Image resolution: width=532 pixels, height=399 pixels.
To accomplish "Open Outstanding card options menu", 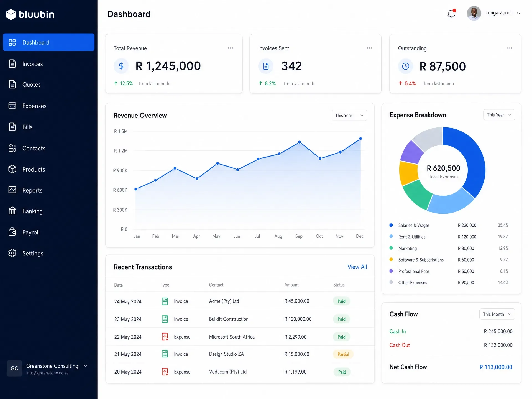I will pos(510,48).
